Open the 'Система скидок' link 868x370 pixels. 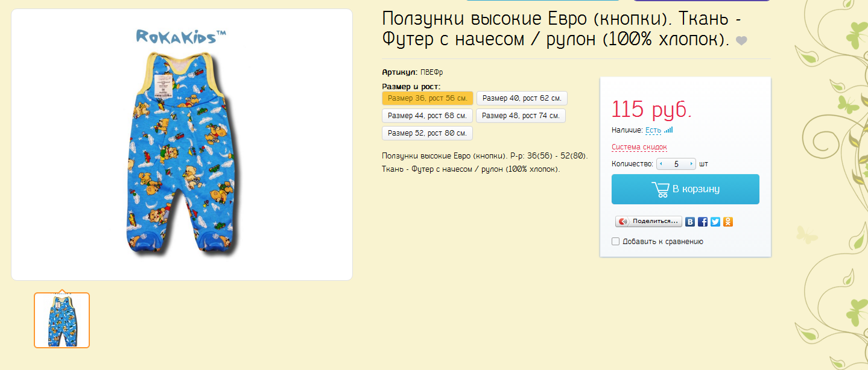tap(639, 147)
